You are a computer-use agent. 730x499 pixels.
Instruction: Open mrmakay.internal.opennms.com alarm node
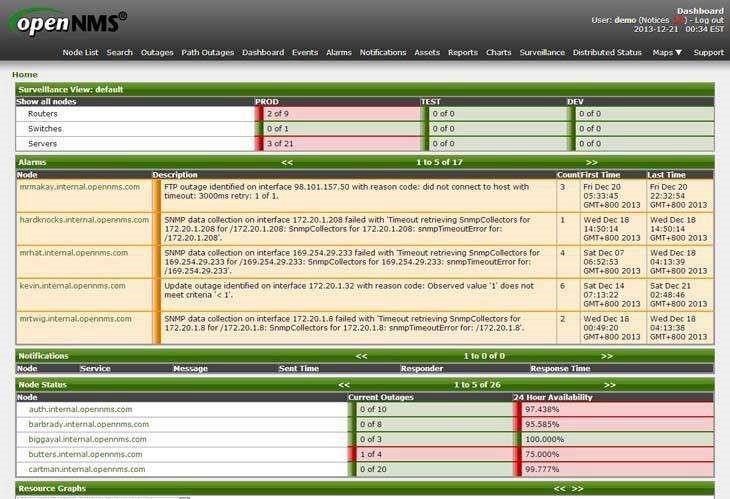click(x=80, y=187)
